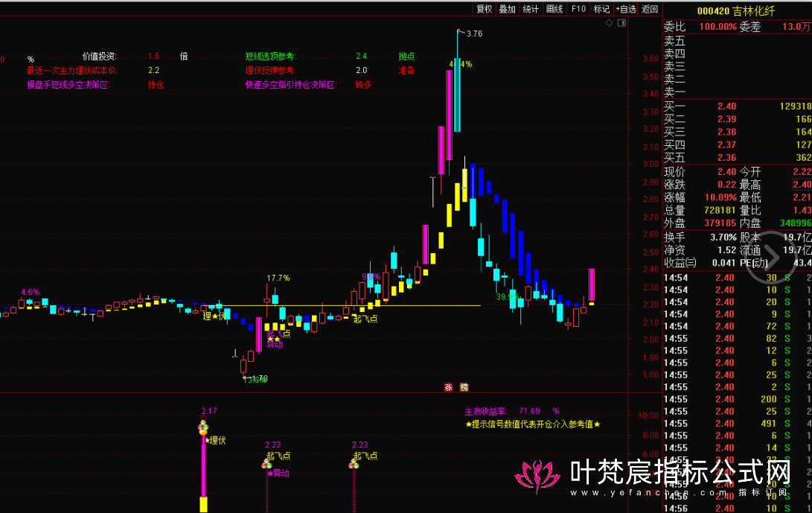Image resolution: width=812 pixels, height=513 pixels.
Task: Click the 2.17 埋伏 indicator signal icon
Action: pos(203,428)
